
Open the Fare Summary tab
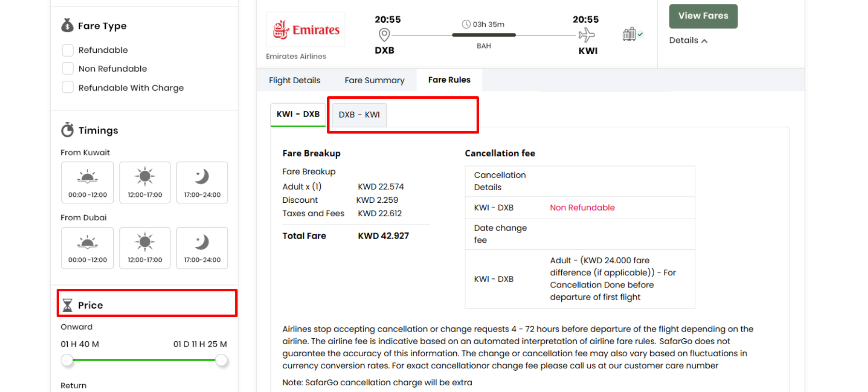[374, 80]
